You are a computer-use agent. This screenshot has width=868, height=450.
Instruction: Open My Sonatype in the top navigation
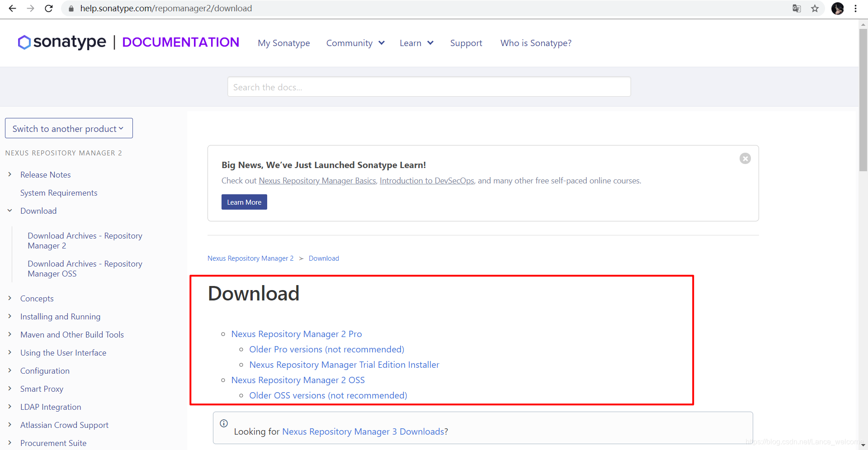click(284, 43)
